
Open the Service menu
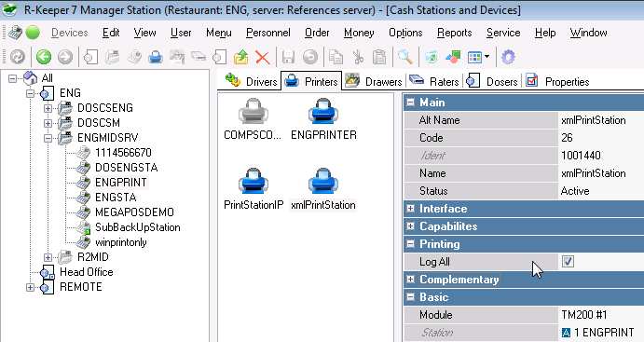click(x=503, y=33)
